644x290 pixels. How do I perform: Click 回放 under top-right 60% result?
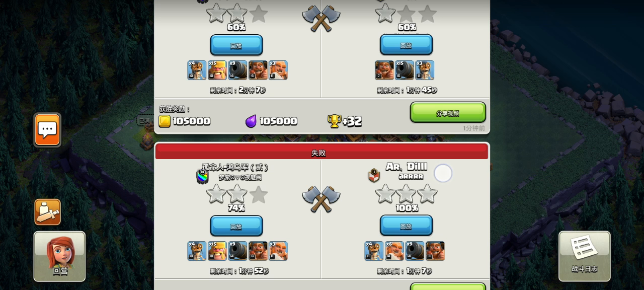click(406, 45)
